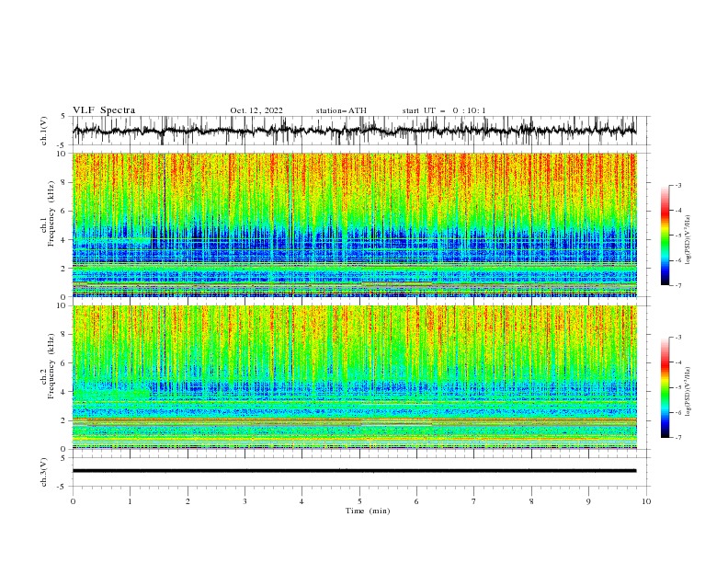Click the time axis tick label "10"
The image size is (728, 563).
click(x=646, y=501)
